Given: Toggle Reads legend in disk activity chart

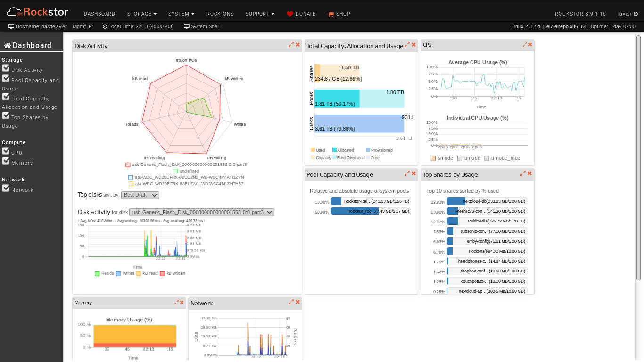Looking at the screenshot, I should [104, 273].
